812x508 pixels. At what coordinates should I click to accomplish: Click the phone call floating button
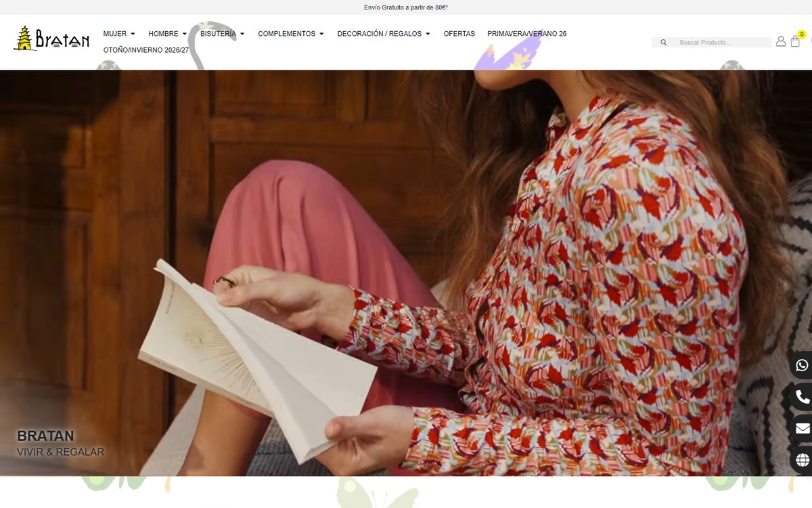pyautogui.click(x=802, y=397)
